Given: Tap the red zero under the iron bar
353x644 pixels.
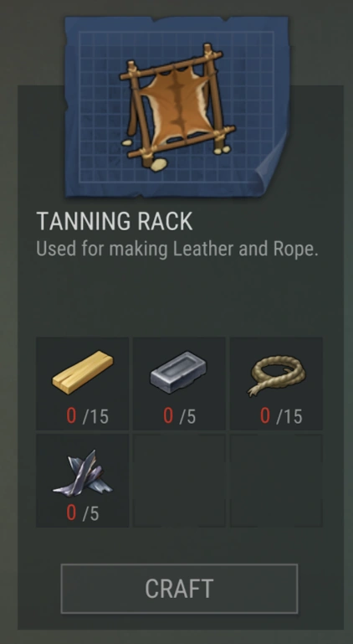Looking at the screenshot, I should click(x=168, y=416).
